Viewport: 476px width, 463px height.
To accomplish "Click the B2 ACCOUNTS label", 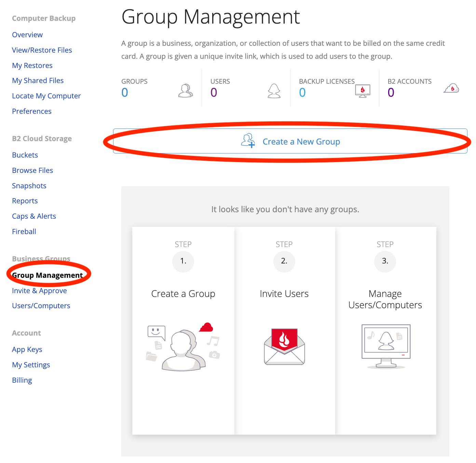I will (x=409, y=81).
